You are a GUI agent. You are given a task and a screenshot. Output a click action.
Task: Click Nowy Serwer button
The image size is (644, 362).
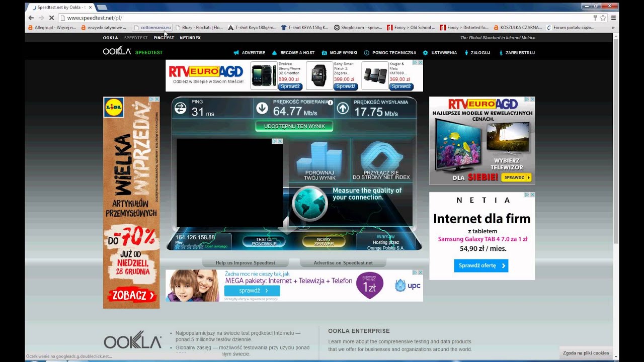click(x=324, y=242)
